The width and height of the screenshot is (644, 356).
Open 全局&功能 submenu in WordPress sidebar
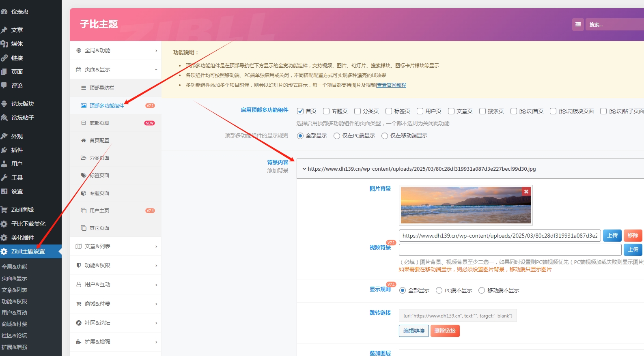[14, 267]
